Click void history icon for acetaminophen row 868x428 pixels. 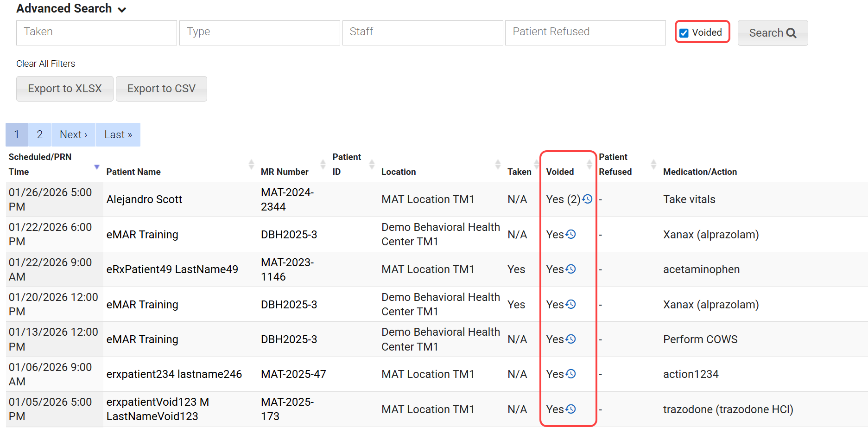point(571,269)
